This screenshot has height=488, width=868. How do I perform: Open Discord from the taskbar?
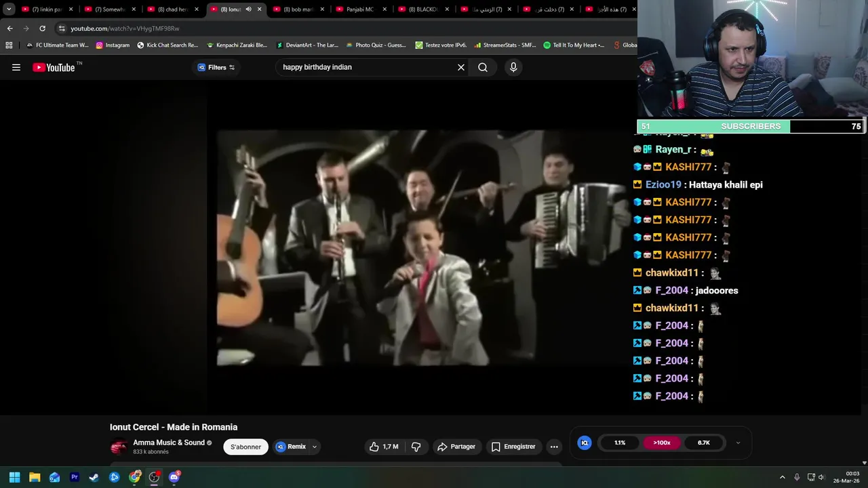point(174,477)
